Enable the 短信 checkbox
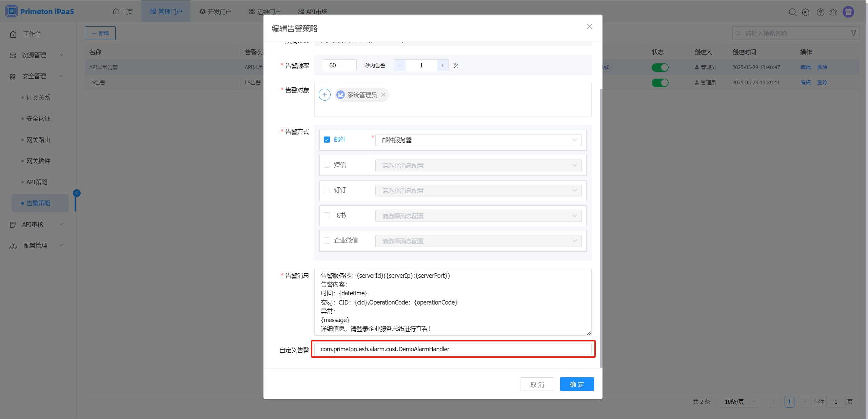868x419 pixels. [327, 165]
